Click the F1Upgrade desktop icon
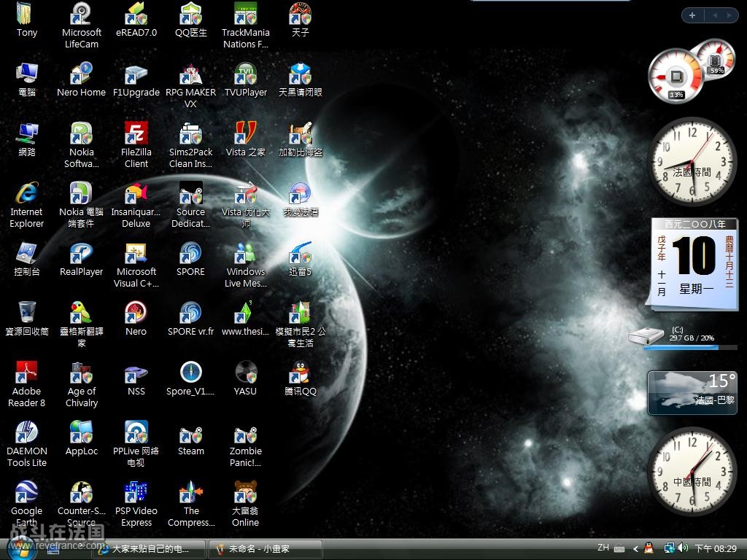This screenshot has height=560, width=747. coord(136,74)
